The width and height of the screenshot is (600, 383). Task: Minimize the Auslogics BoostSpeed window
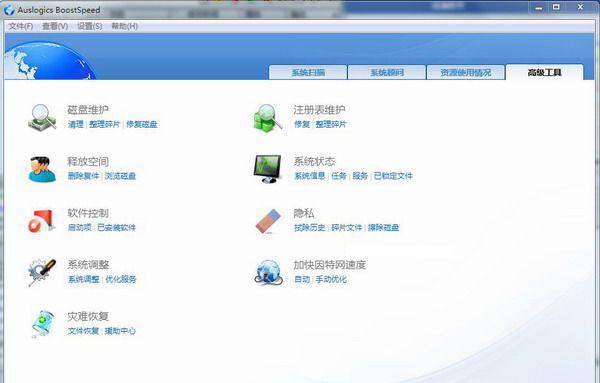(539, 7)
